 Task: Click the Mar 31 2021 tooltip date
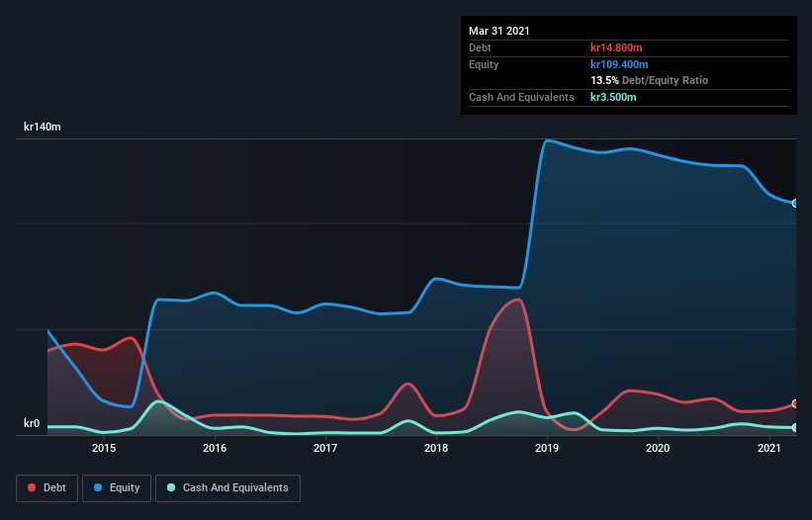499,31
